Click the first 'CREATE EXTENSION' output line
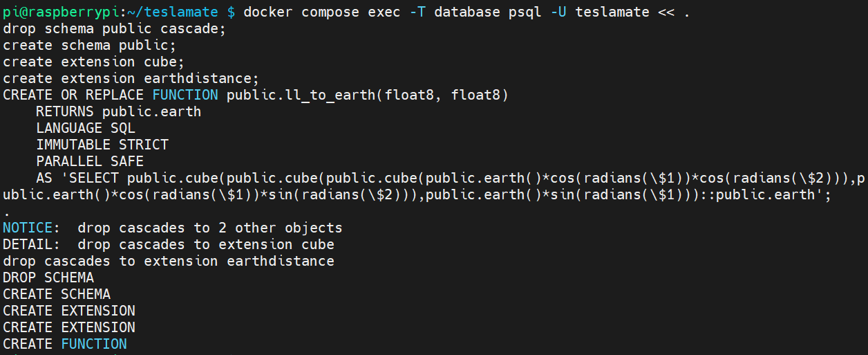This screenshot has height=355, width=868. click(x=69, y=311)
